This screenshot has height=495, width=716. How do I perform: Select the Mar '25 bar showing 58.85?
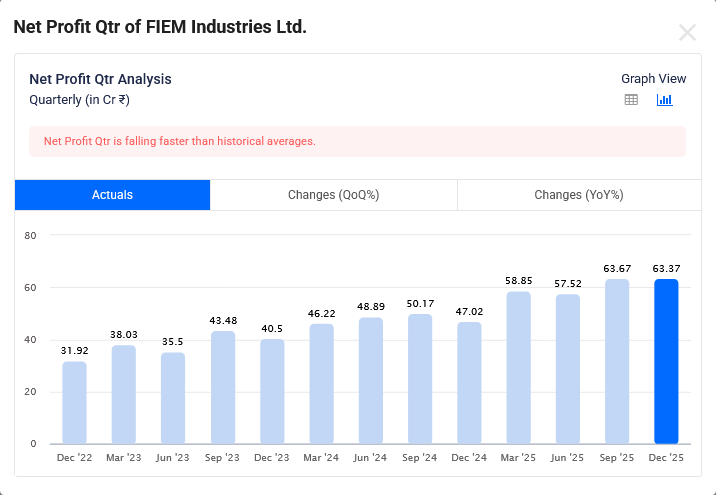coord(518,368)
